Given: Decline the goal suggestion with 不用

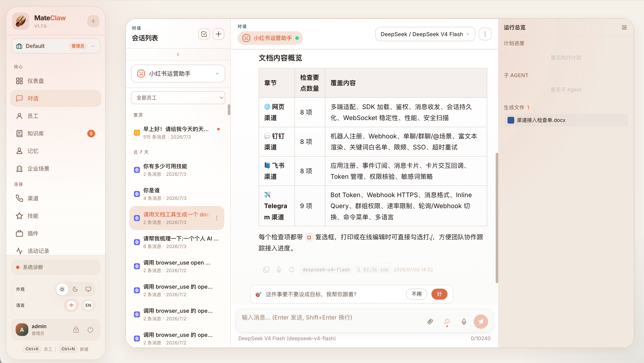Looking at the screenshot, I should [416, 294].
